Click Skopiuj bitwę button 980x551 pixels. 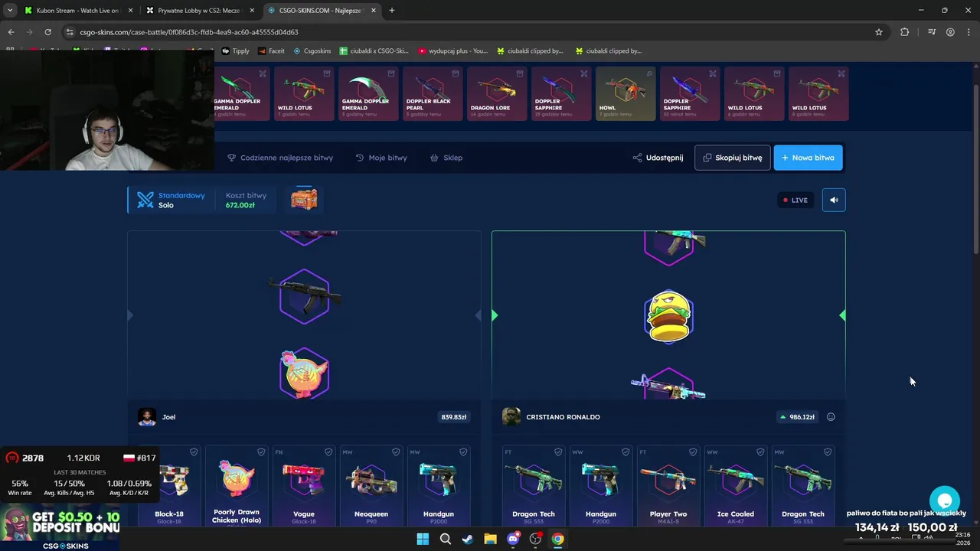(x=733, y=158)
